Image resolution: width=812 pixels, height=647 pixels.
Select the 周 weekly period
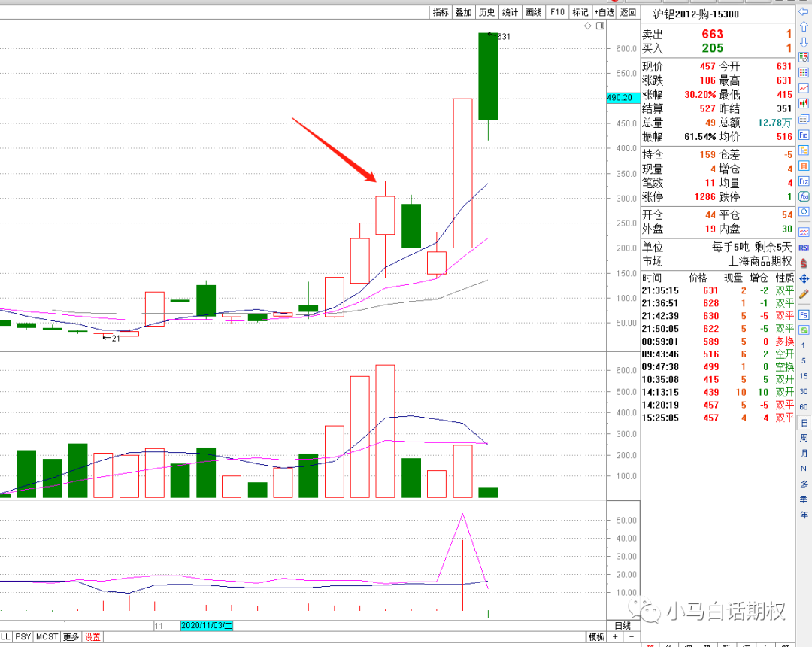click(804, 438)
